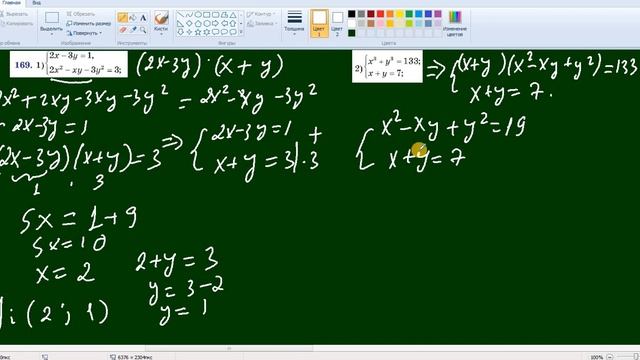Image resolution: width=640 pixels, height=360 pixels.
Task: Pick the pink color swatch
Action: (380, 23)
